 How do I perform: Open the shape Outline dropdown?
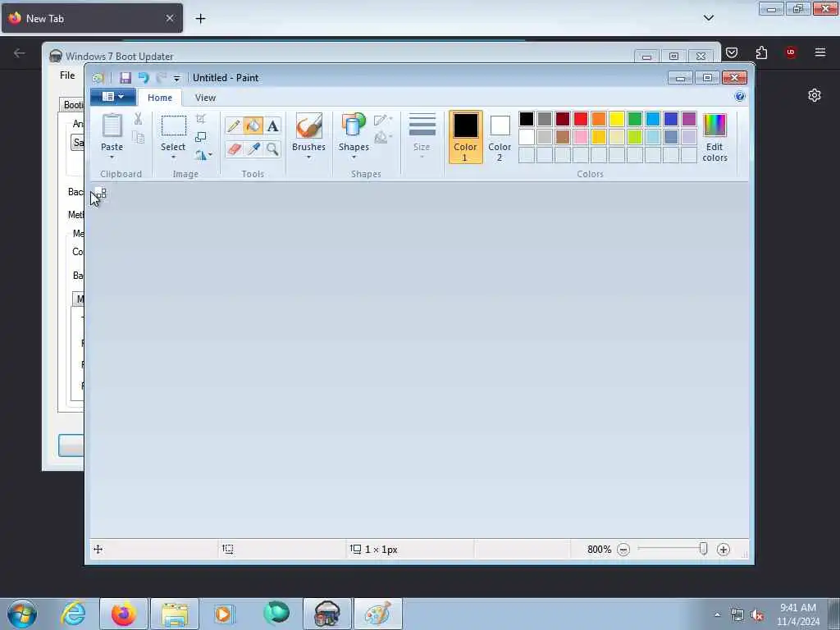click(383, 120)
